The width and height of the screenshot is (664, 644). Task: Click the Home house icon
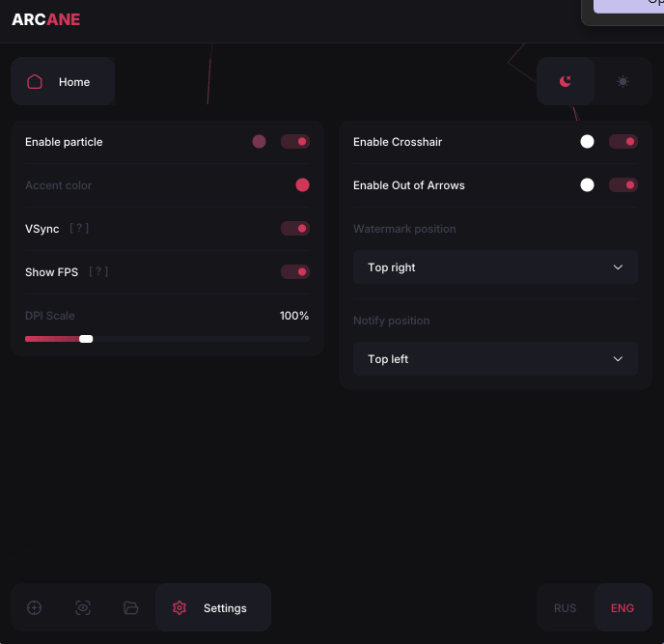click(35, 82)
